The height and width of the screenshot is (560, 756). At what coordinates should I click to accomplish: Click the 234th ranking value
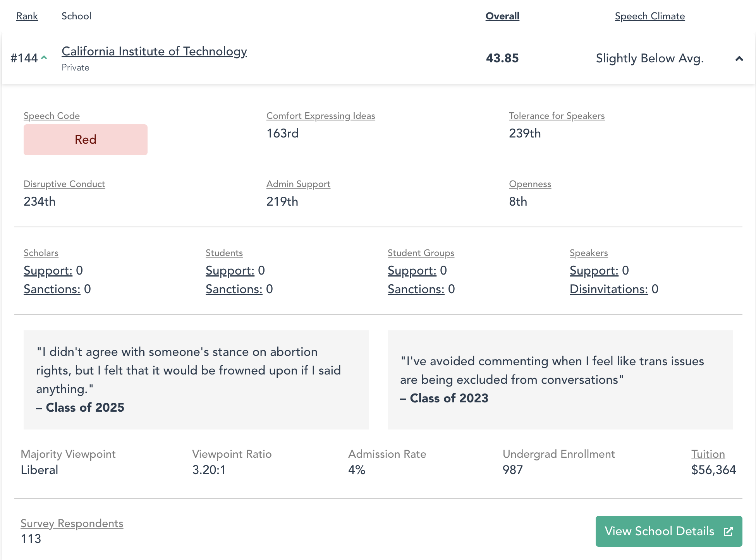click(40, 201)
